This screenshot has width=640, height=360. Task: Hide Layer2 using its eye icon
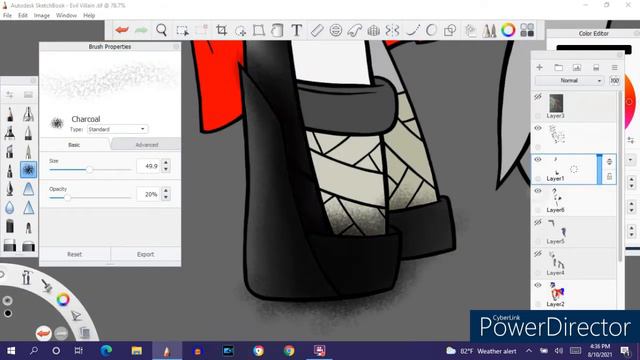[x=538, y=285]
